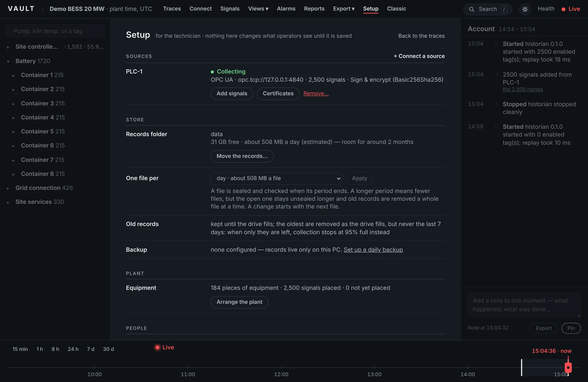Click the magnifier icon in Search
This screenshot has height=382, width=588.
point(472,9)
